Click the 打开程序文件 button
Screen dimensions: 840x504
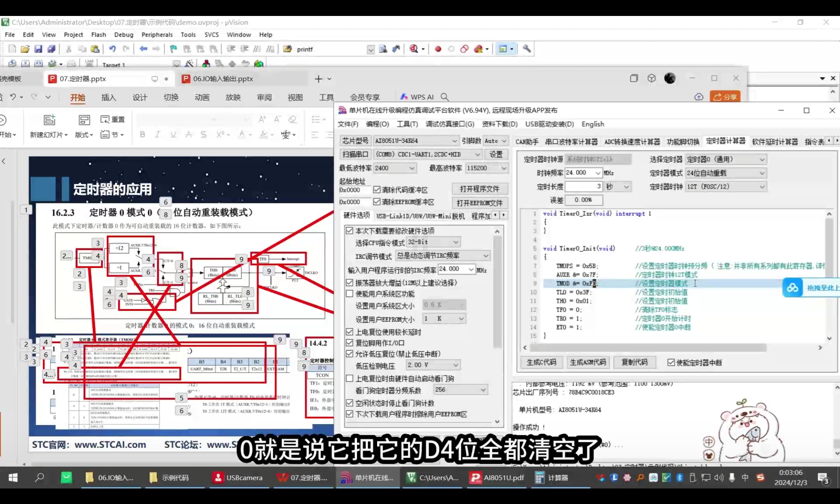480,189
